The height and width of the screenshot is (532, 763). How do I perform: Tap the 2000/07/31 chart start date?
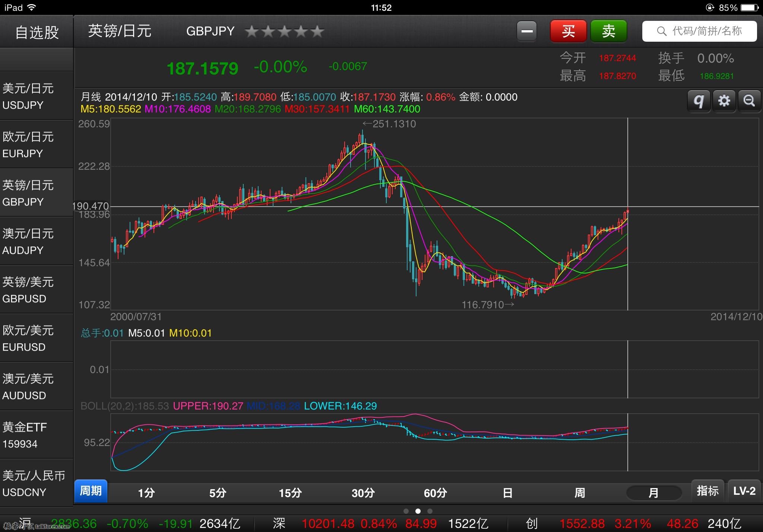pyautogui.click(x=136, y=317)
